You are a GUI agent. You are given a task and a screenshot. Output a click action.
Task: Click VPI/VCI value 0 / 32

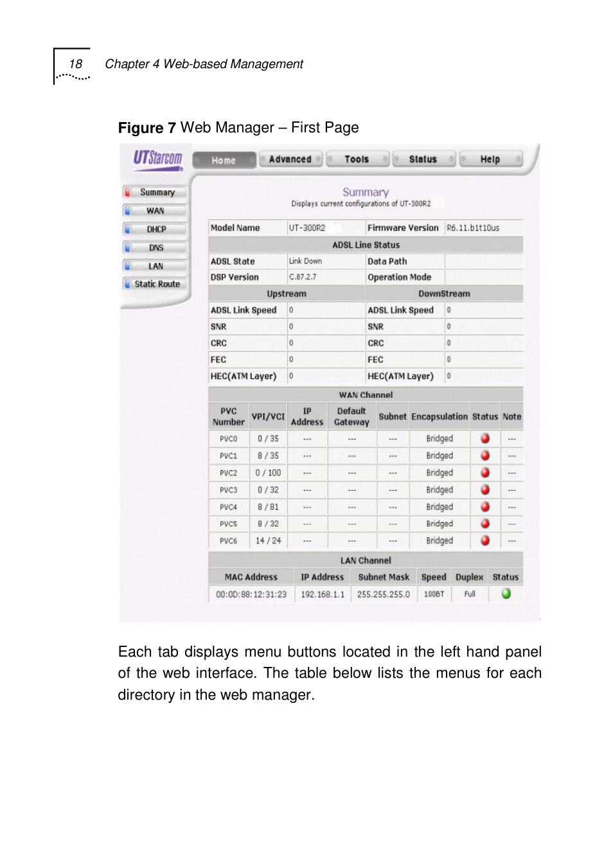click(x=268, y=490)
